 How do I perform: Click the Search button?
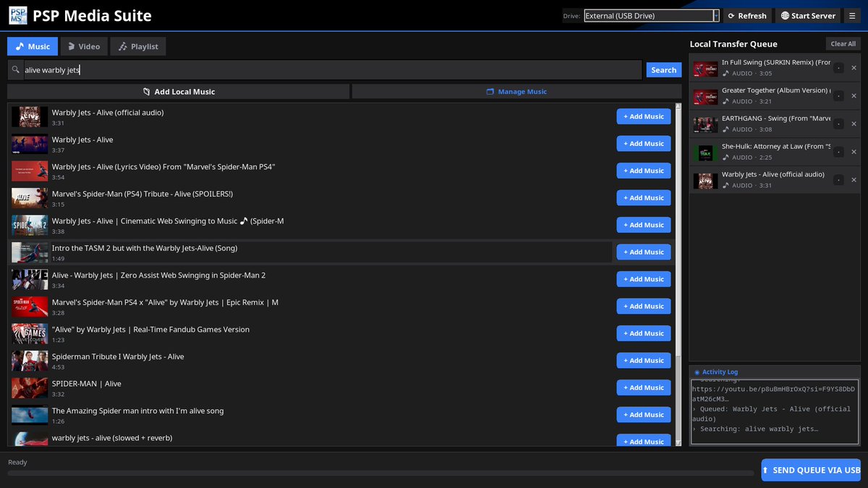tap(663, 70)
